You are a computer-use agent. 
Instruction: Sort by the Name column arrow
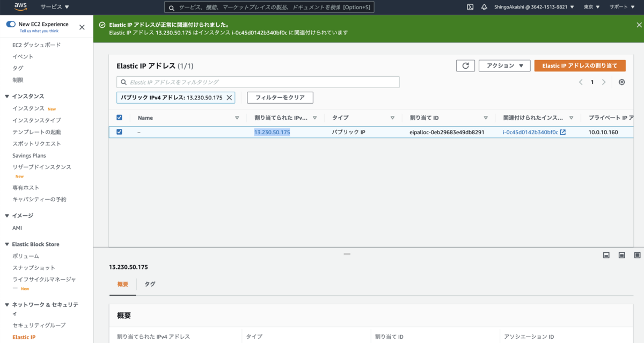(x=237, y=118)
